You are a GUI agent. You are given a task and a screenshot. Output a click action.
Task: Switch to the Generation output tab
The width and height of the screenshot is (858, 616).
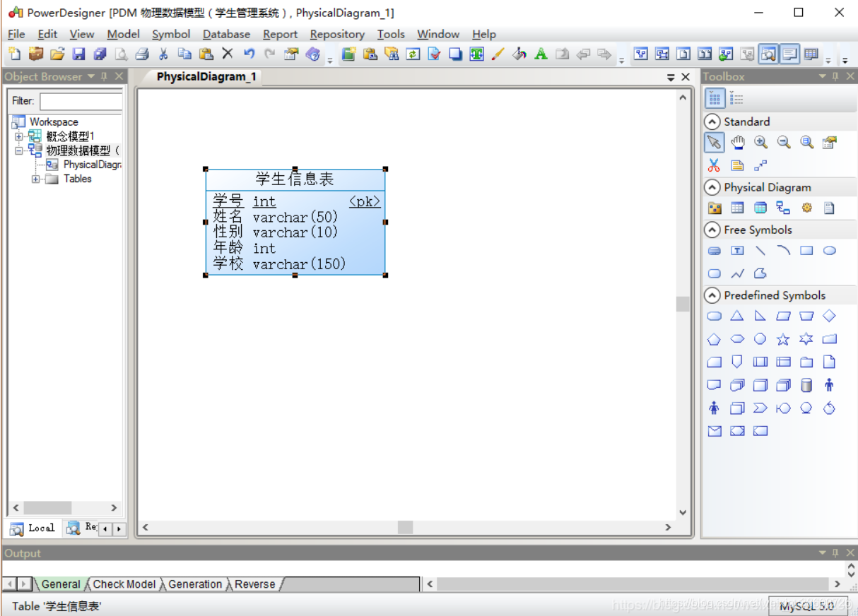coord(195,584)
